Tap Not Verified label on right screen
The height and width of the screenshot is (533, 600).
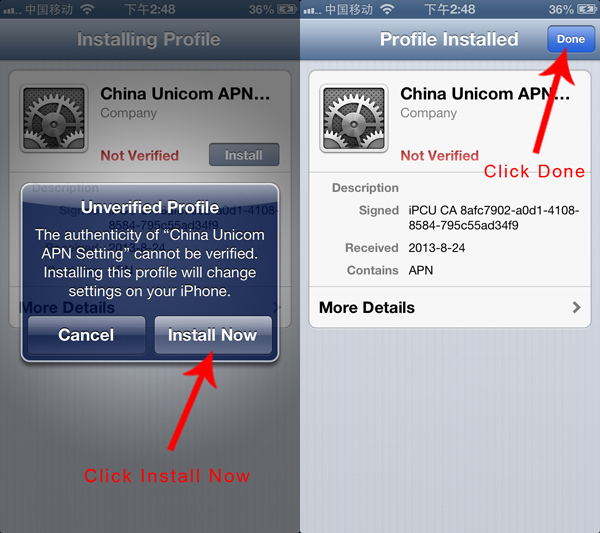[439, 155]
